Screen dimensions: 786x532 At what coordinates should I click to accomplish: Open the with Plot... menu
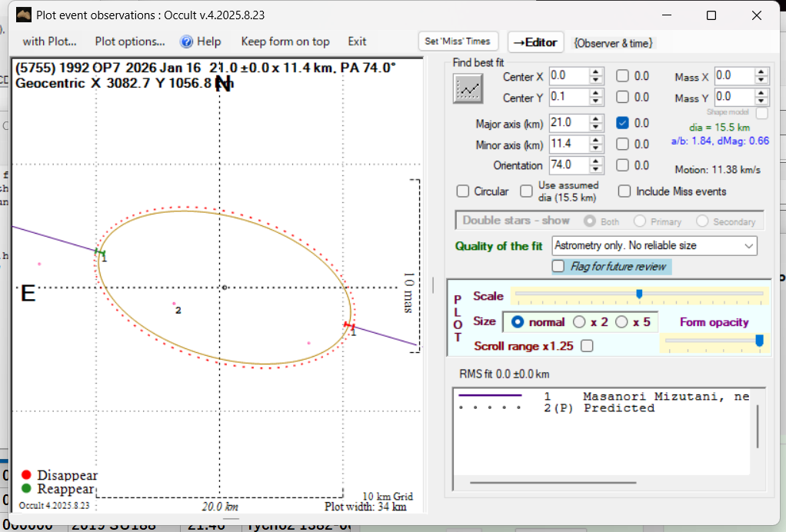[x=49, y=42]
